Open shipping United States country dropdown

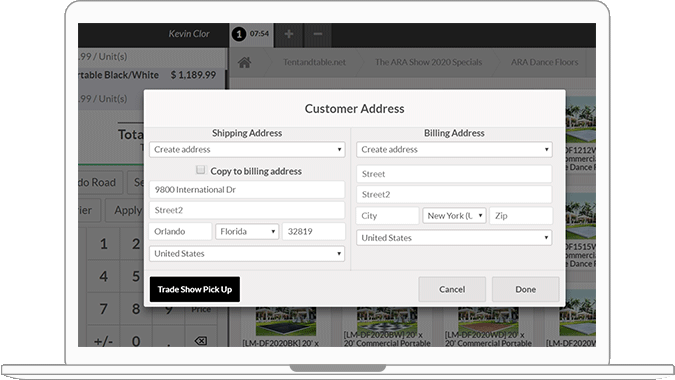point(247,253)
